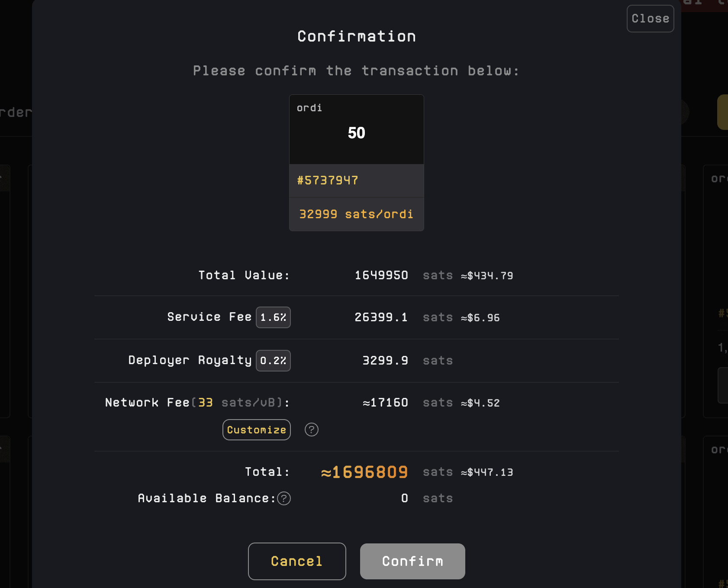
Task: Click the deployer royalty amount 3299.9
Action: (x=385, y=361)
